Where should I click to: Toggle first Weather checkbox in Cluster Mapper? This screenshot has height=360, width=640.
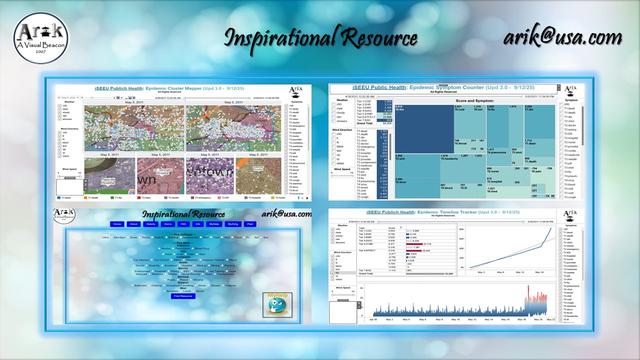(60, 106)
